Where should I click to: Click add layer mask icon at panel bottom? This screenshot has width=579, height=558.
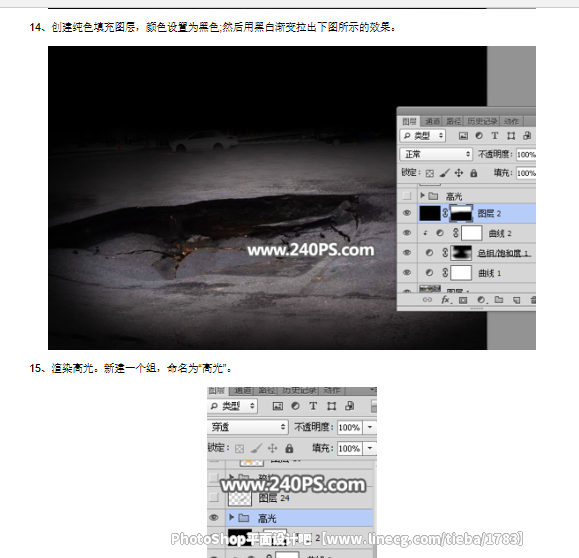coord(463,300)
